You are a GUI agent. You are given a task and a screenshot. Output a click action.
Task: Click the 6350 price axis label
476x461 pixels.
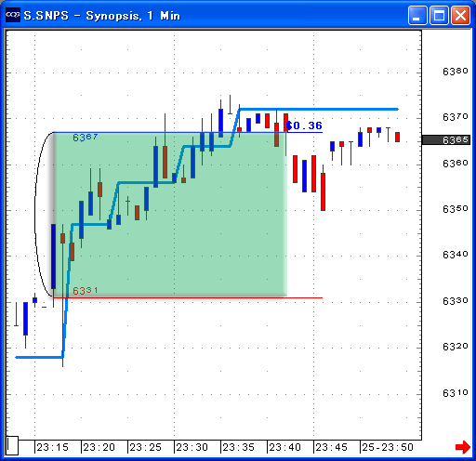456,209
